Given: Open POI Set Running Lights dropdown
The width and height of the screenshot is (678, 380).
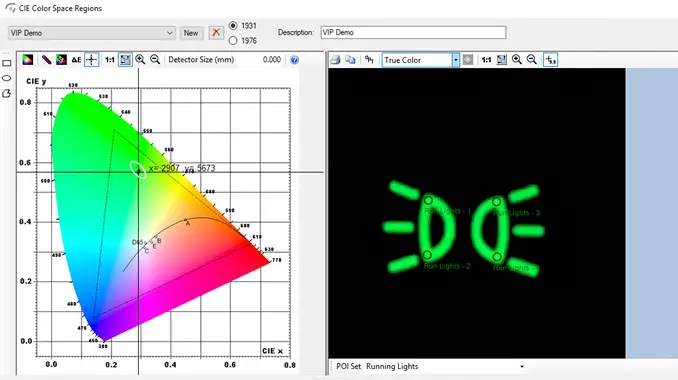Looking at the screenshot, I should (x=522, y=366).
